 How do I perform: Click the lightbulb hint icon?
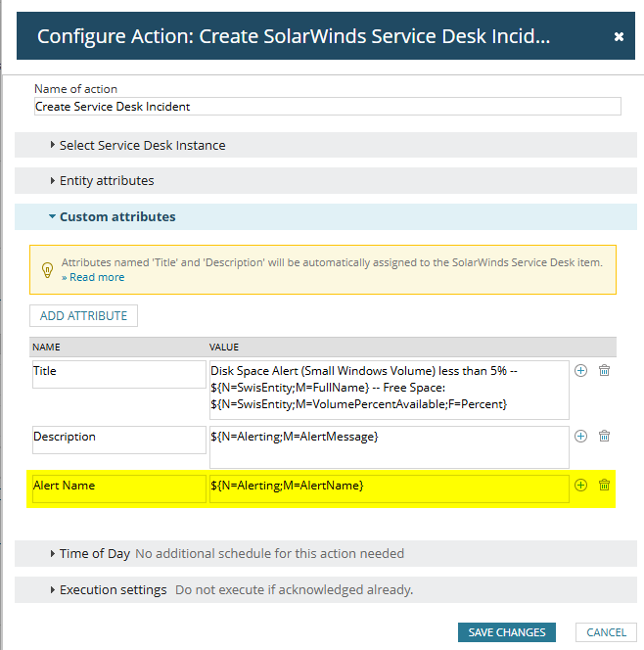pos(46,269)
